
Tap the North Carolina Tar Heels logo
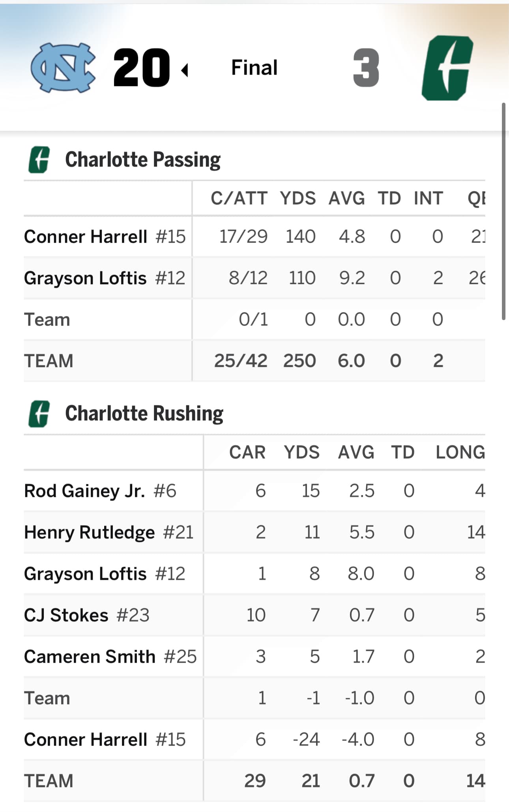tap(63, 68)
